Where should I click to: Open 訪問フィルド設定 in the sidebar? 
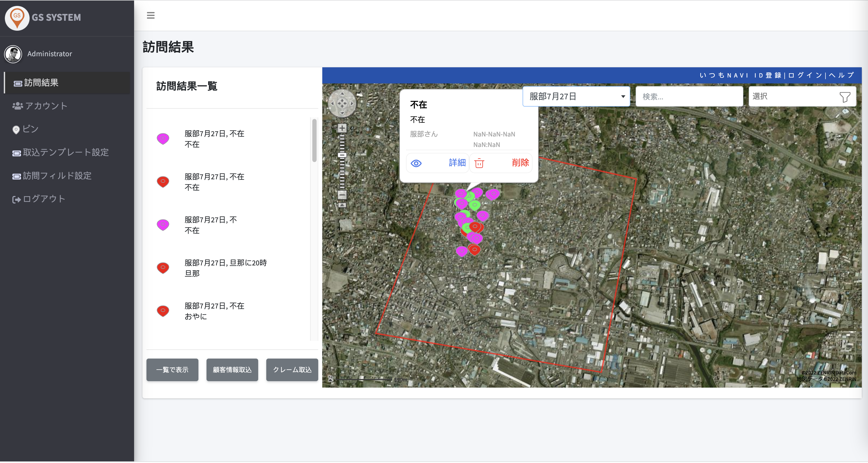pyautogui.click(x=52, y=176)
